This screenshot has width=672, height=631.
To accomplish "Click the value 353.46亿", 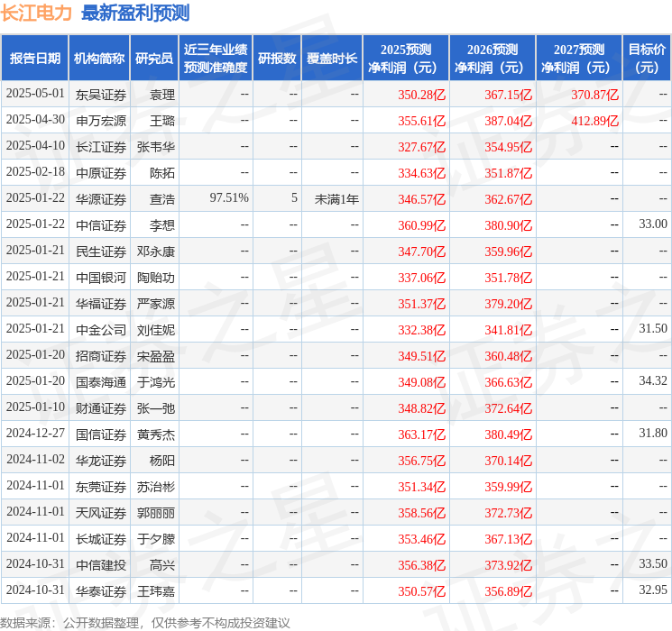I will click(422, 539).
